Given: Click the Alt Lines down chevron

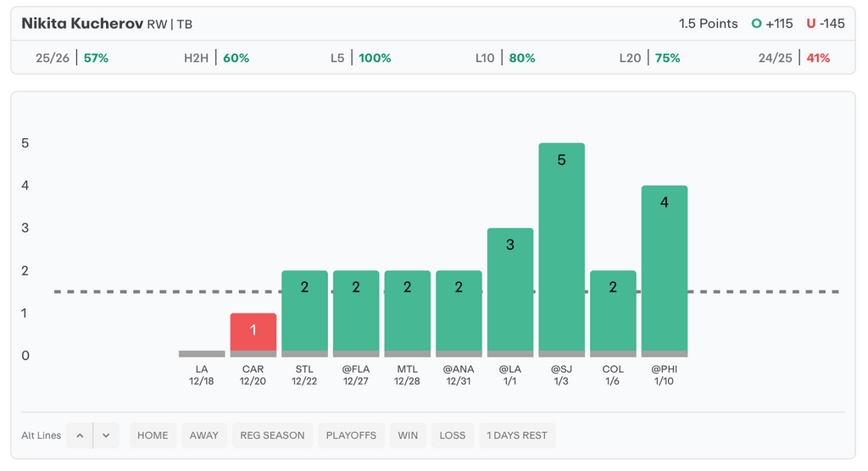Looking at the screenshot, I should click(106, 435).
